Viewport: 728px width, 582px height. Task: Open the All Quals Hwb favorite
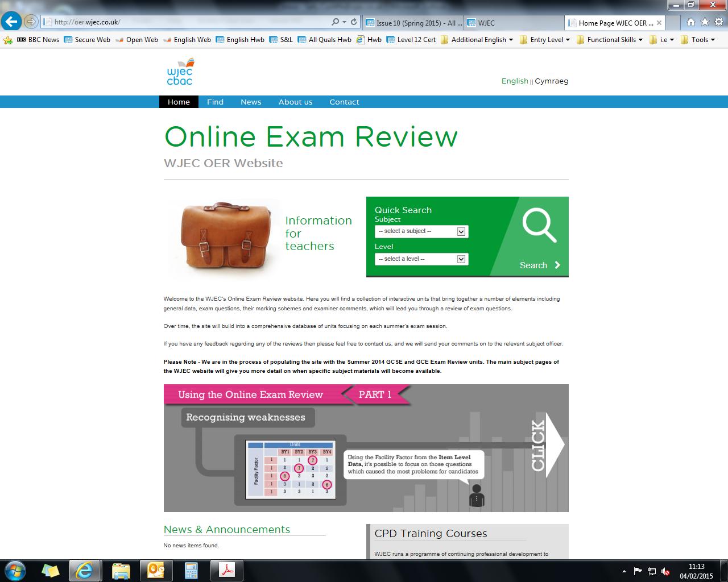pos(324,40)
